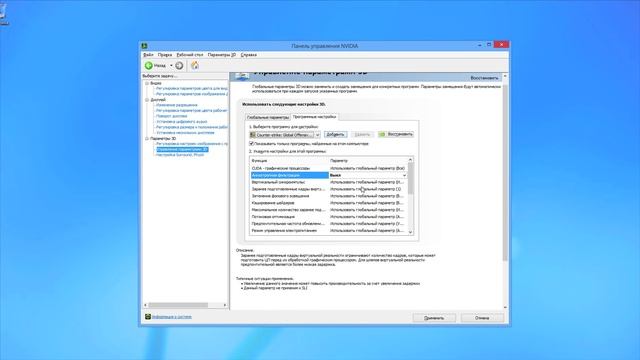Select the Программные настройки tab
640x360 pixels.
pyautogui.click(x=314, y=117)
